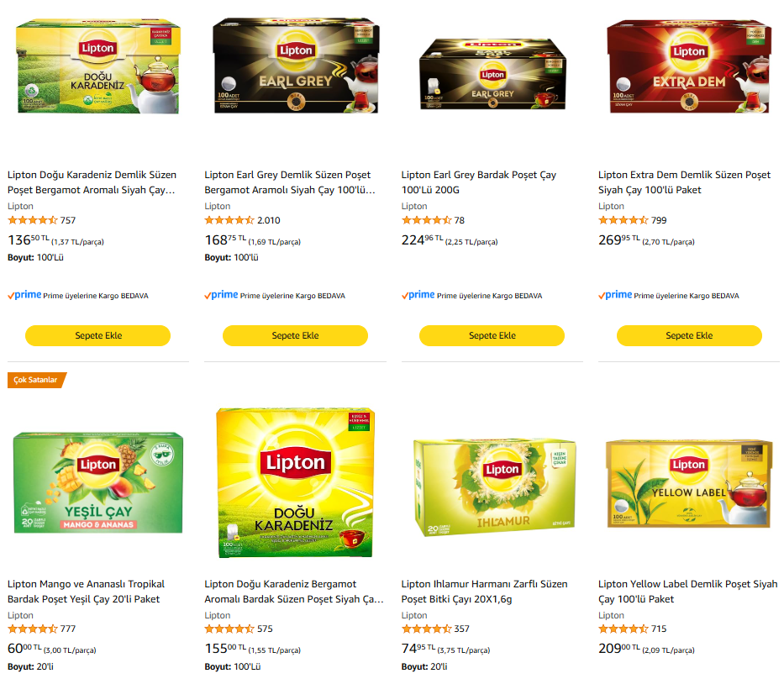Click Sepete Ekle for Earl Grey Demlik Süzen
The height and width of the screenshot is (684, 784).
[x=295, y=335]
